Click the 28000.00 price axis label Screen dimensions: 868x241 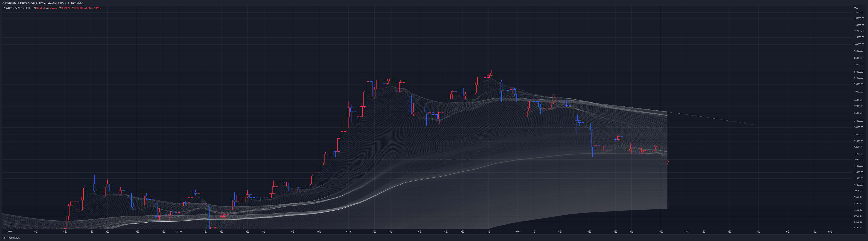[858, 127]
